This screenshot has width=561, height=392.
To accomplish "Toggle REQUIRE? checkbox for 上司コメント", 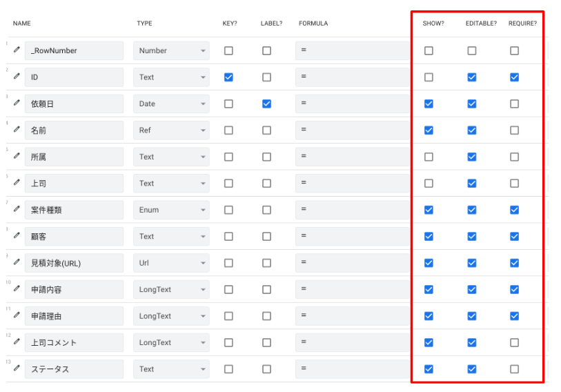I will point(514,342).
